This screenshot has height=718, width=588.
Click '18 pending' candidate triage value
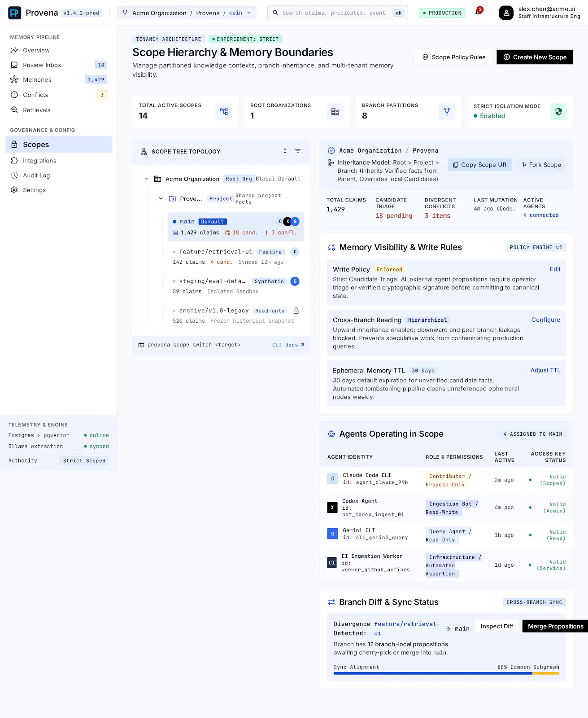pos(394,216)
